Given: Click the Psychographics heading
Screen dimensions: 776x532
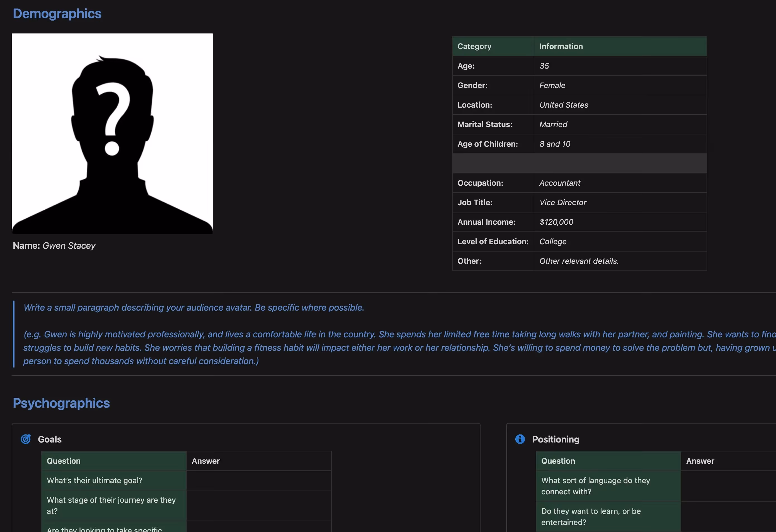Looking at the screenshot, I should coord(61,403).
